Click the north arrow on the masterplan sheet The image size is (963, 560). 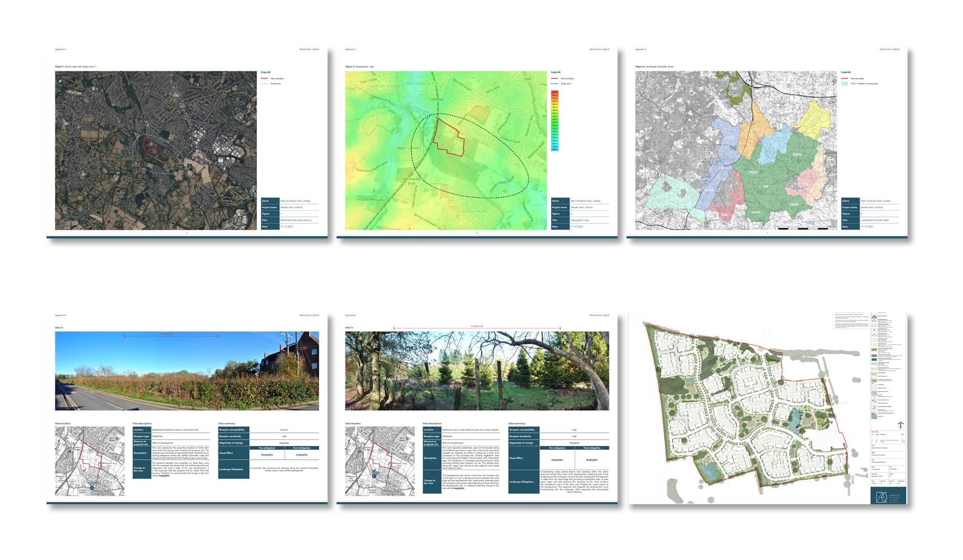pos(901,425)
